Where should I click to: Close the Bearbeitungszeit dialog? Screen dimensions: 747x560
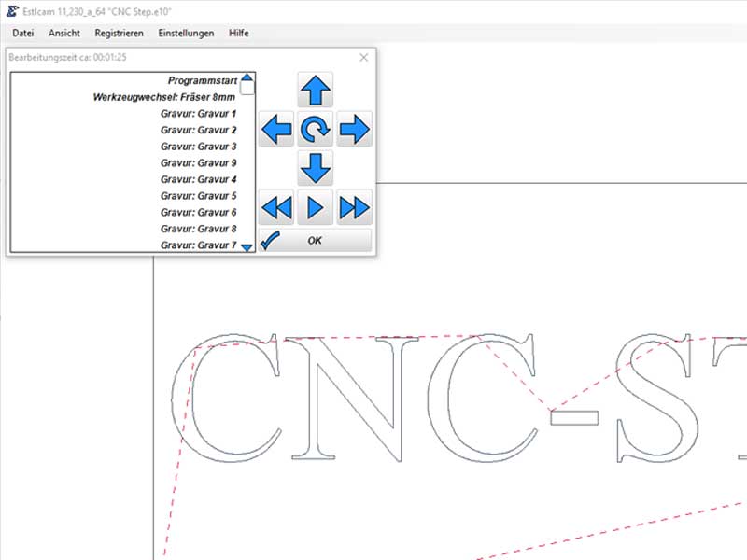pos(363,58)
